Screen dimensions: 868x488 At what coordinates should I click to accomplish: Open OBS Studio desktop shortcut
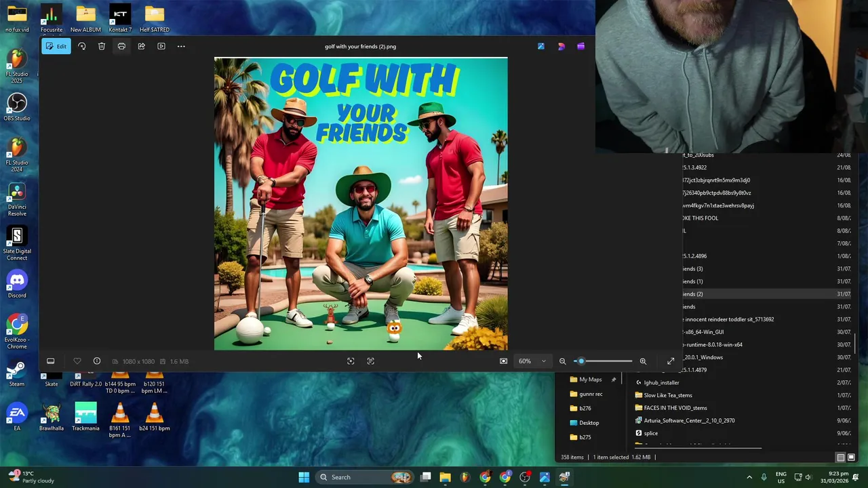click(17, 107)
